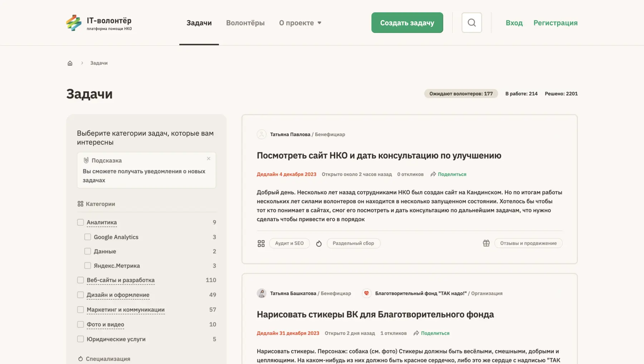Enable the Веб-сайты и разработка checkbox
Image resolution: width=644 pixels, height=364 pixels.
[x=80, y=280]
